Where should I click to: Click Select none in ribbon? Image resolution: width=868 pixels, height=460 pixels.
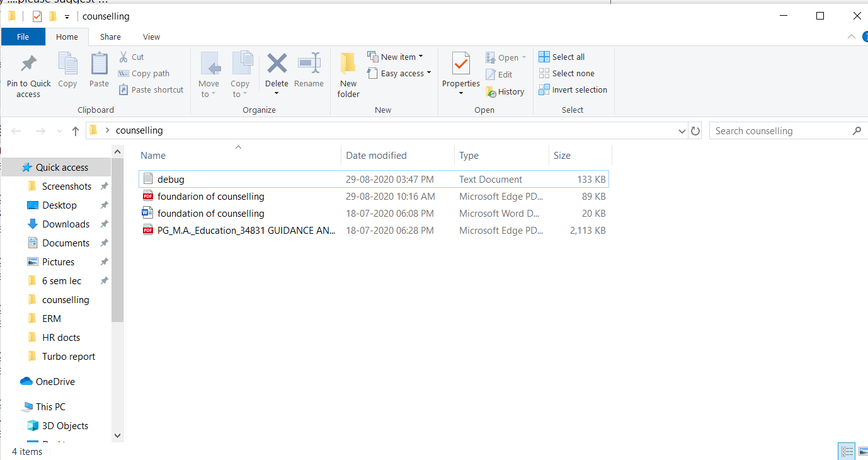click(567, 73)
